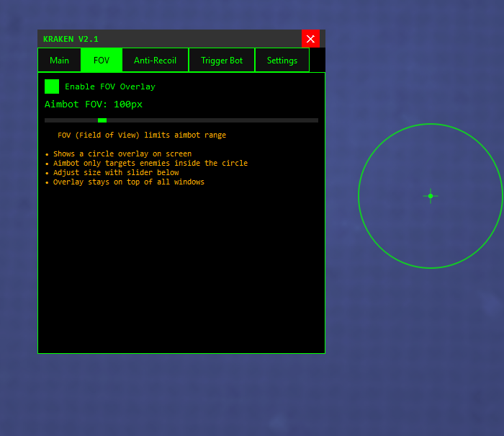504x436 pixels.
Task: Click the green crosshair in the circle
Action: tap(431, 196)
